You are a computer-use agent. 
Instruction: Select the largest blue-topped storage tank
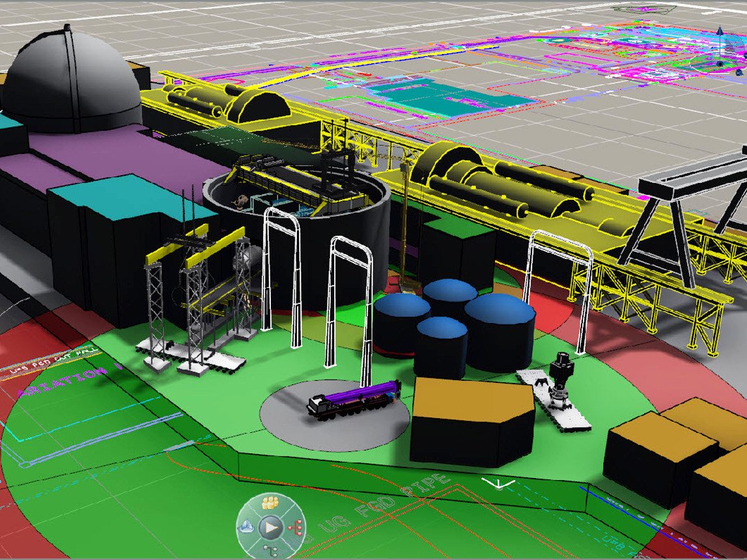(x=500, y=329)
